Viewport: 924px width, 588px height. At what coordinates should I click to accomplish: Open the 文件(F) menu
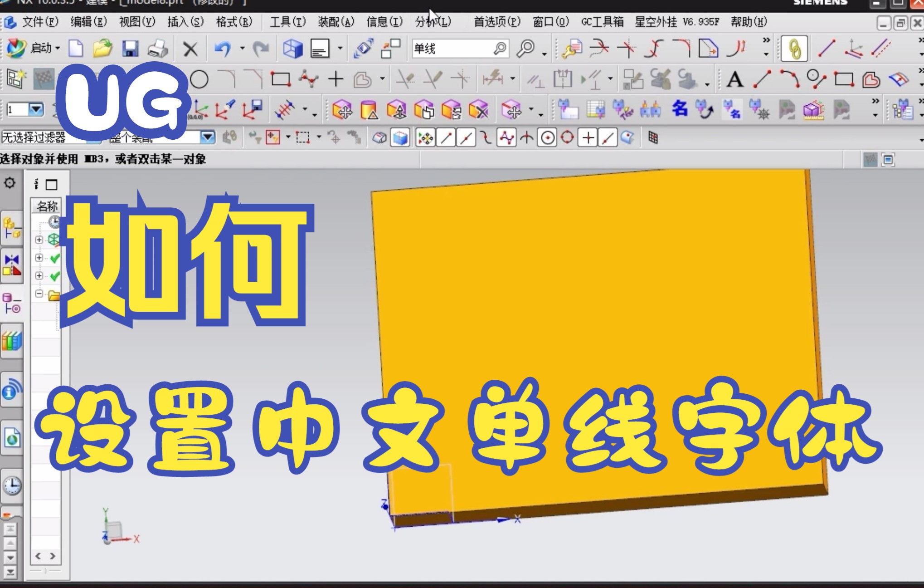(x=40, y=22)
